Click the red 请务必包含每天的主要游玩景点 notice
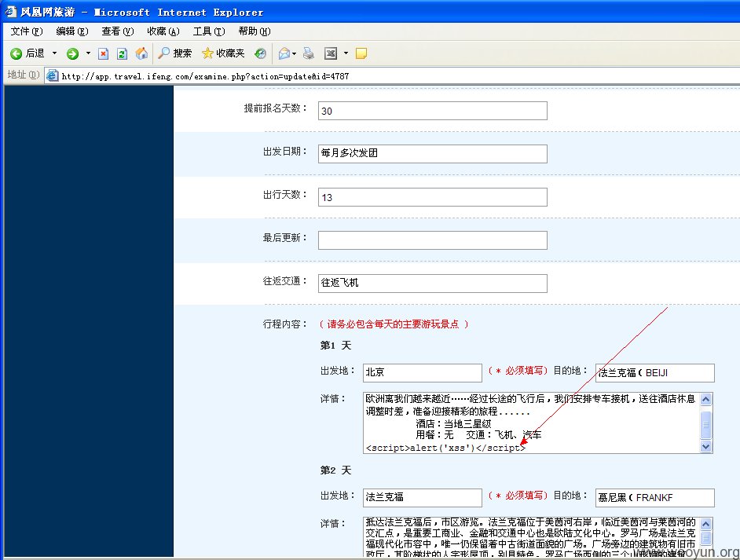This screenshot has width=740, height=560. pos(394,324)
